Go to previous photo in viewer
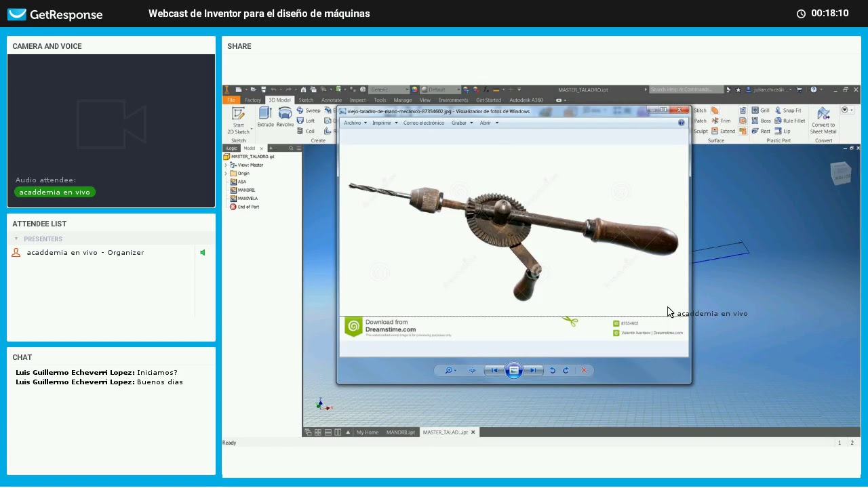This screenshot has height=488, width=868. [x=494, y=370]
